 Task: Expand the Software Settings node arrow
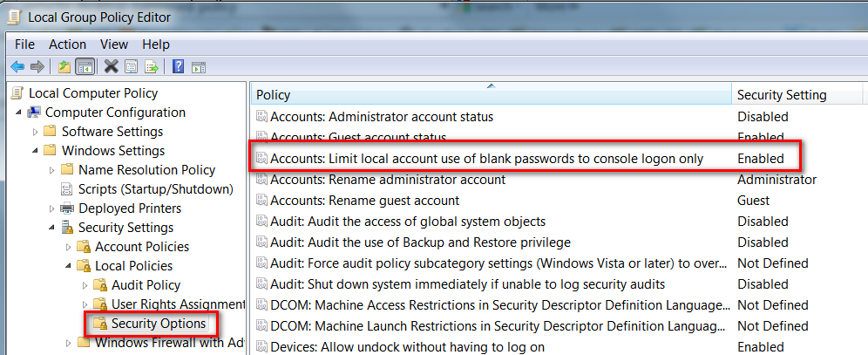click(35, 132)
